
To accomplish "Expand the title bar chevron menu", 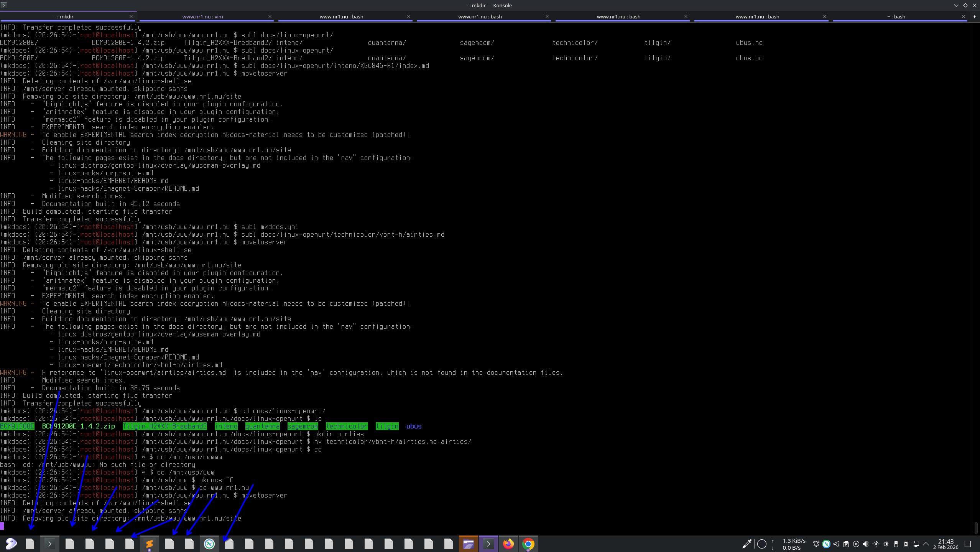I will 956,5.
